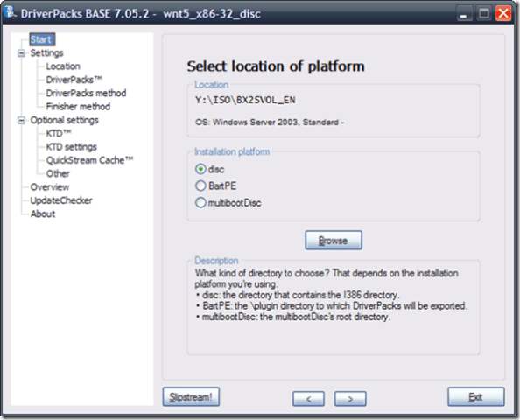Open the Start tree item

point(42,39)
